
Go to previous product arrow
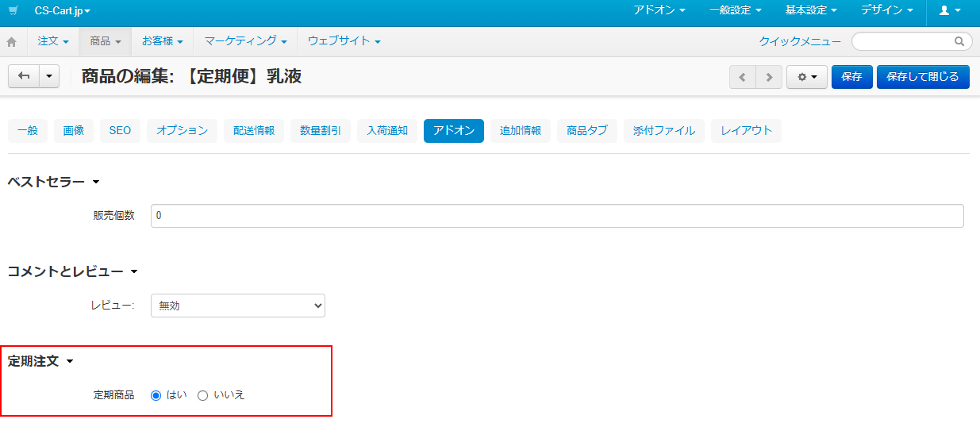tap(743, 77)
